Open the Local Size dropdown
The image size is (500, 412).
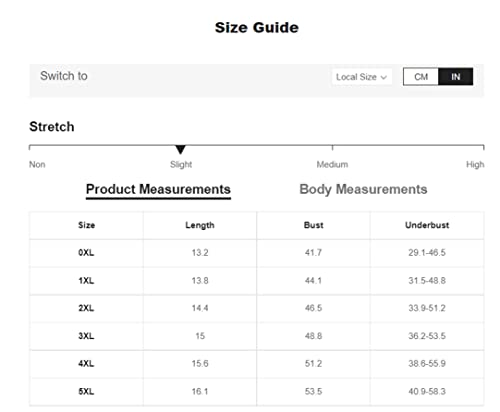coord(362,77)
